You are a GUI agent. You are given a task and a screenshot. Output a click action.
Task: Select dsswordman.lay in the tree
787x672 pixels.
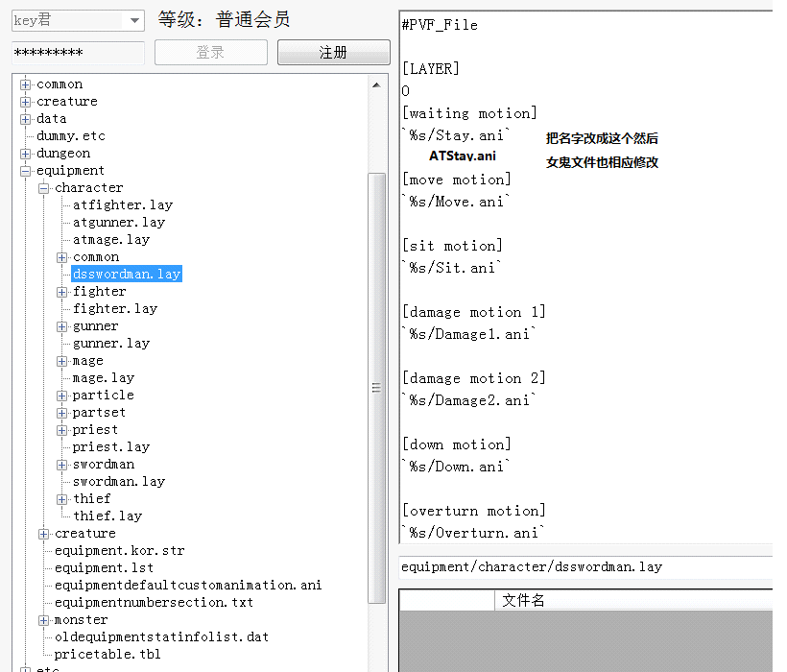[x=127, y=275]
